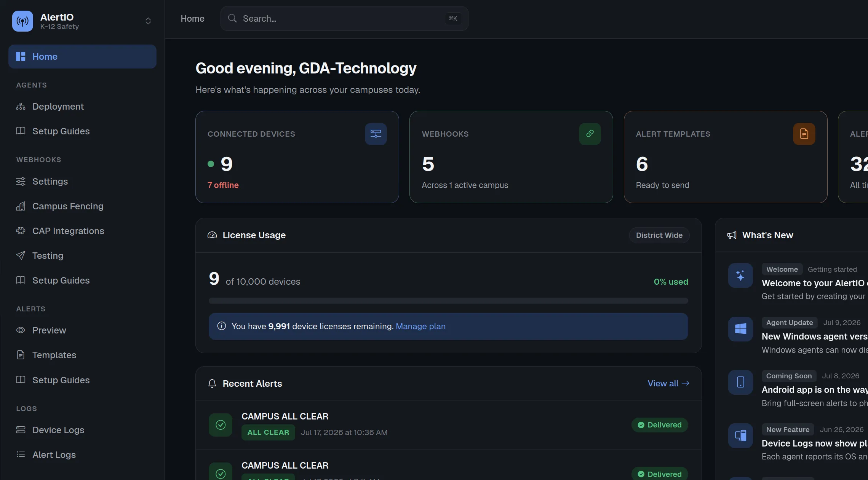The image size is (868, 480).
Task: Click the Home dashboard grid icon
Action: point(21,57)
